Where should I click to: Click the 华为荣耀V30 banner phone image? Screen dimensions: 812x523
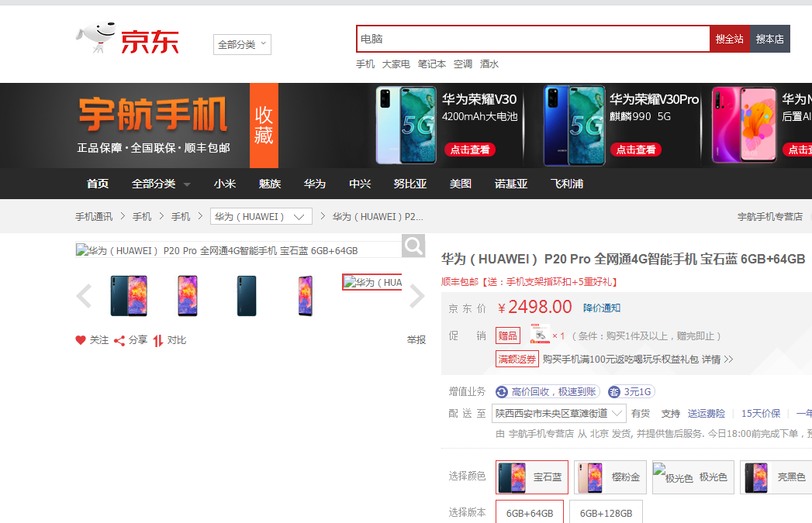(406, 126)
